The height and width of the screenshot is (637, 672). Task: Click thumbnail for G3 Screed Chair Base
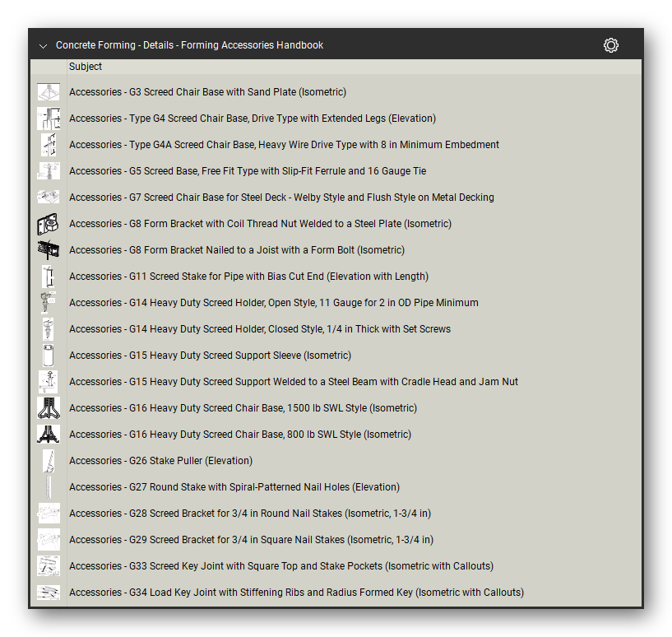tap(49, 92)
